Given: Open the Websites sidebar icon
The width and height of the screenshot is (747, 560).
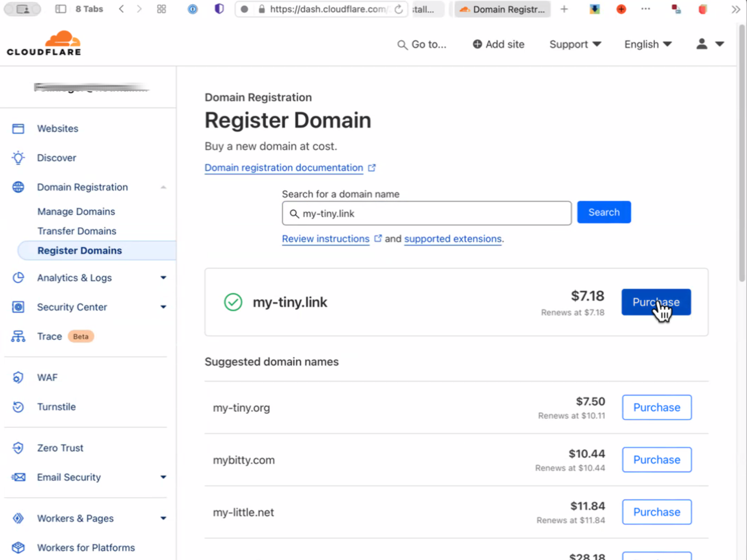Looking at the screenshot, I should tap(18, 129).
